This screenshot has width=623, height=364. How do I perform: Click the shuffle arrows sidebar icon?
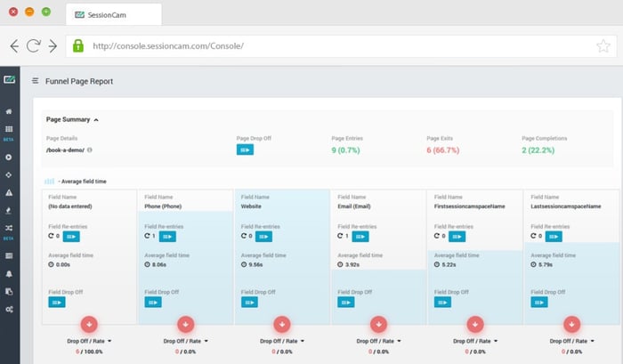(9, 228)
